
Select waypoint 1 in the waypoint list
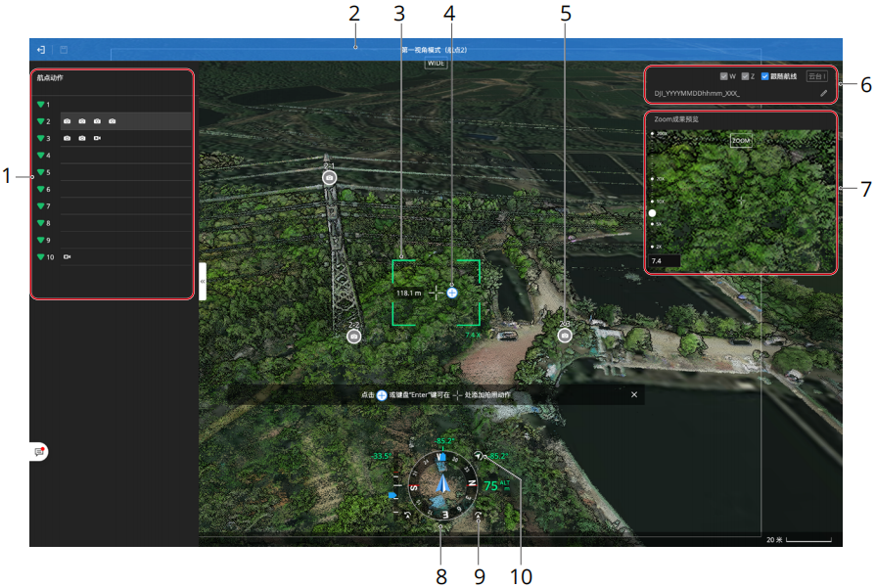click(113, 105)
